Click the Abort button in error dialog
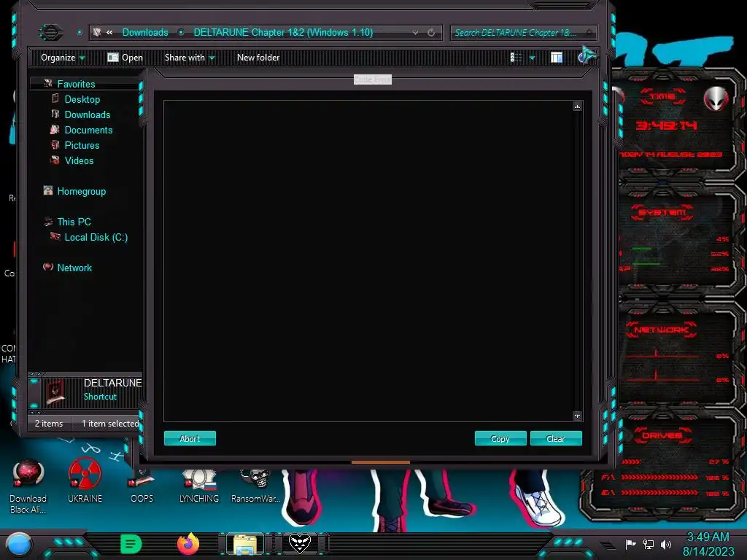 [x=190, y=438]
